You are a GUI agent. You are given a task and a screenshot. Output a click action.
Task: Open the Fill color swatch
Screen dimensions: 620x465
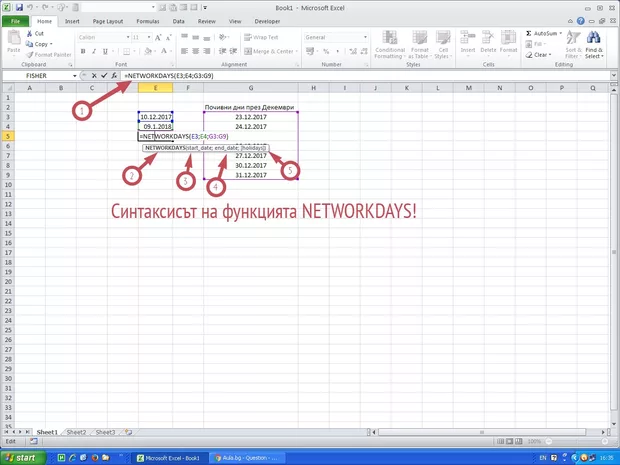[148, 51]
